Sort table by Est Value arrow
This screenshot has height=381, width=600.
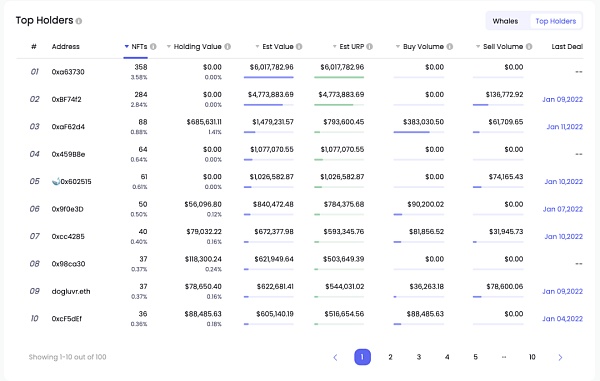click(x=258, y=47)
